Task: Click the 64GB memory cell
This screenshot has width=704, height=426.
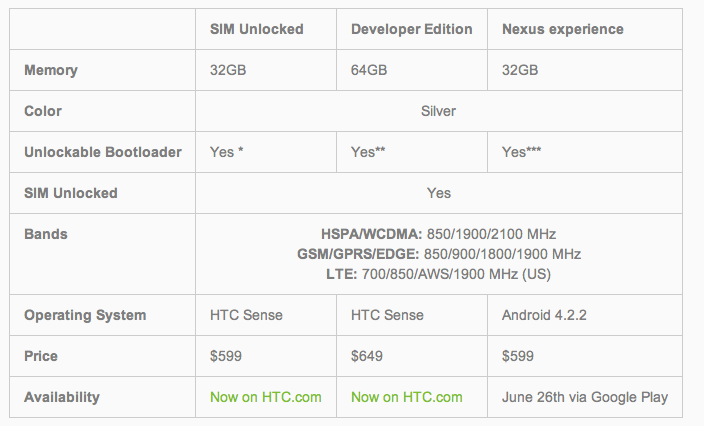Action: 370,70
